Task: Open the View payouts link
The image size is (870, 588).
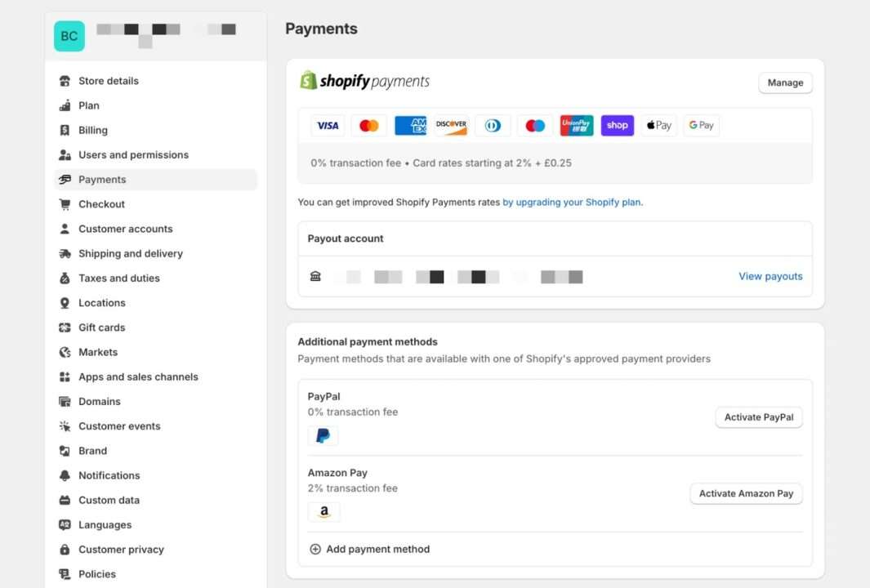Action: [x=770, y=276]
